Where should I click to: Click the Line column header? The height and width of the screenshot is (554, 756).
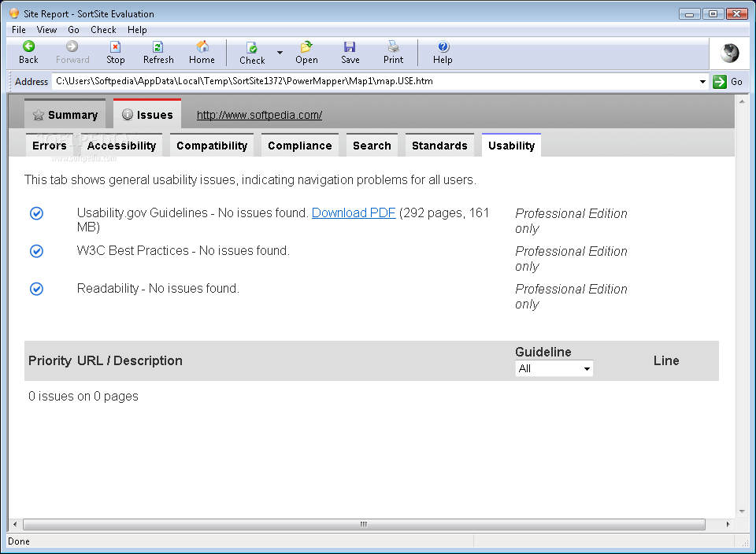(x=666, y=361)
